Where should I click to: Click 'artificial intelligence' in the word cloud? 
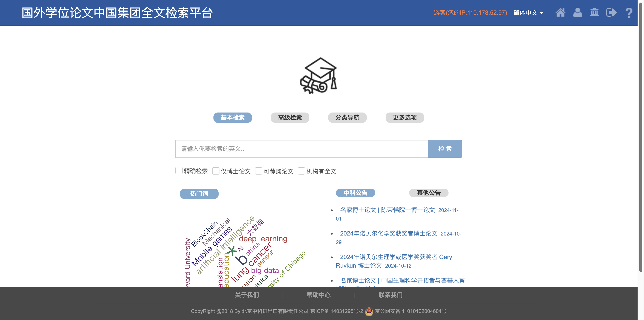tap(225, 245)
